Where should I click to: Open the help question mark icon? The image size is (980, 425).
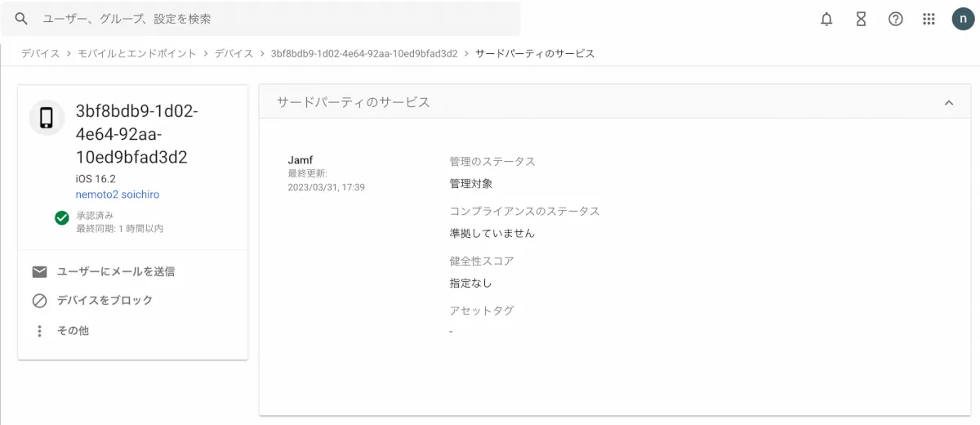(x=895, y=19)
